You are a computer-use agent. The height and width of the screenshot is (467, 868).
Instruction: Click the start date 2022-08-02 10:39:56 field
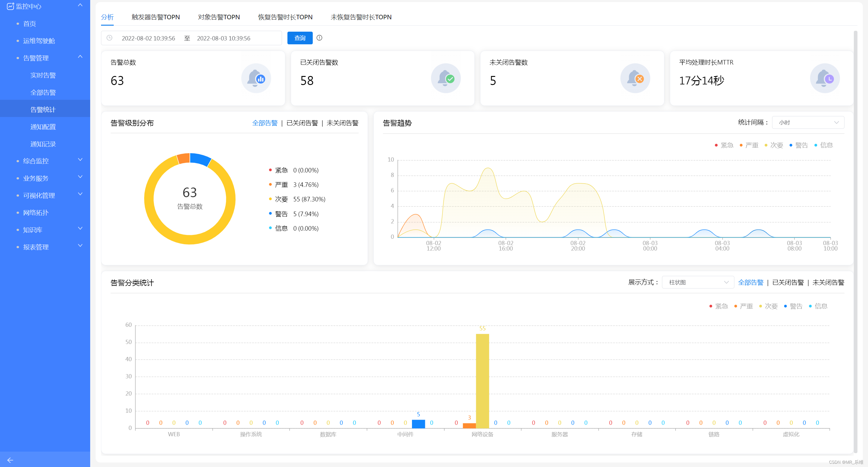(148, 38)
